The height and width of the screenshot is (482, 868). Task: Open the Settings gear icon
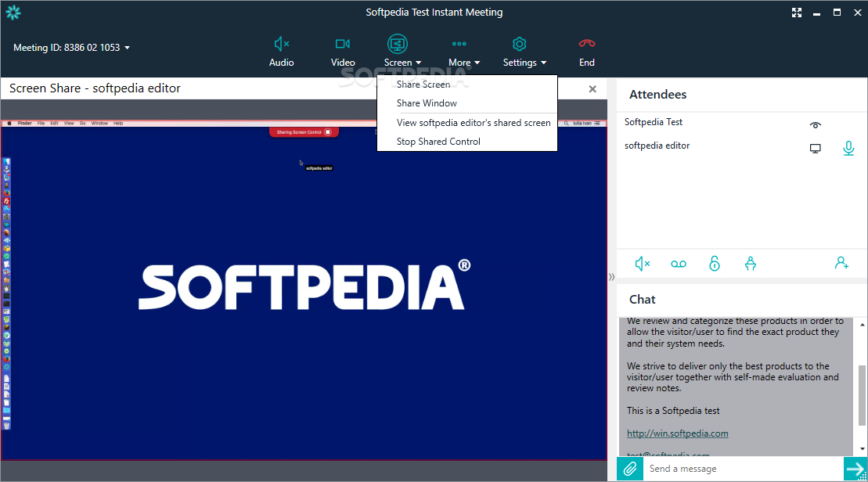(x=519, y=44)
